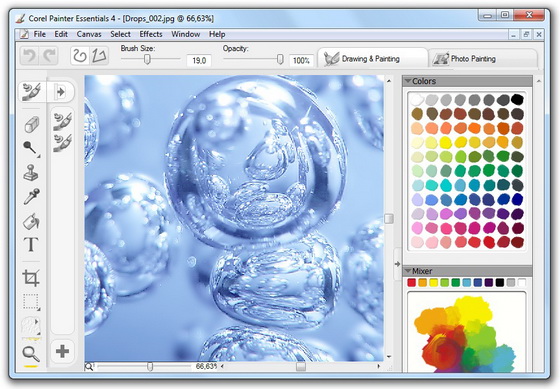Click the Redo arrow button
560x389 pixels.
coord(49,56)
